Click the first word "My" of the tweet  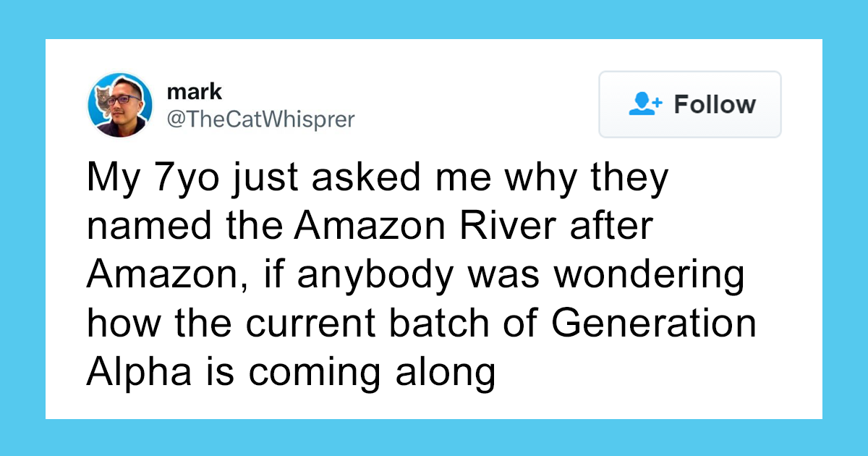(109, 180)
